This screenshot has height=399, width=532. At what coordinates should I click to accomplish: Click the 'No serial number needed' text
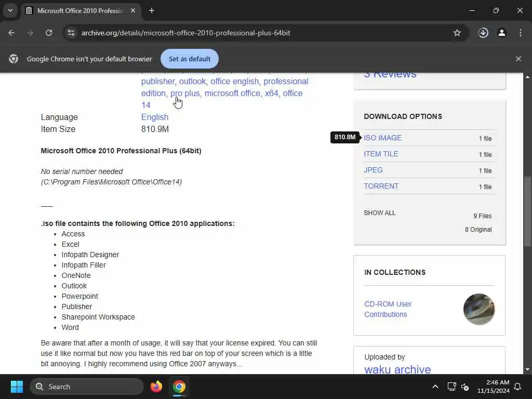click(82, 171)
